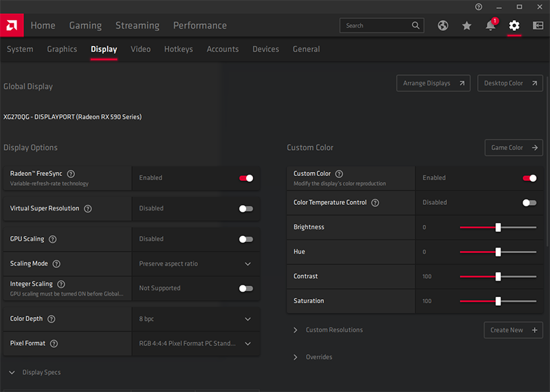
Task: Click the AMD logo icon
Action: point(12,25)
